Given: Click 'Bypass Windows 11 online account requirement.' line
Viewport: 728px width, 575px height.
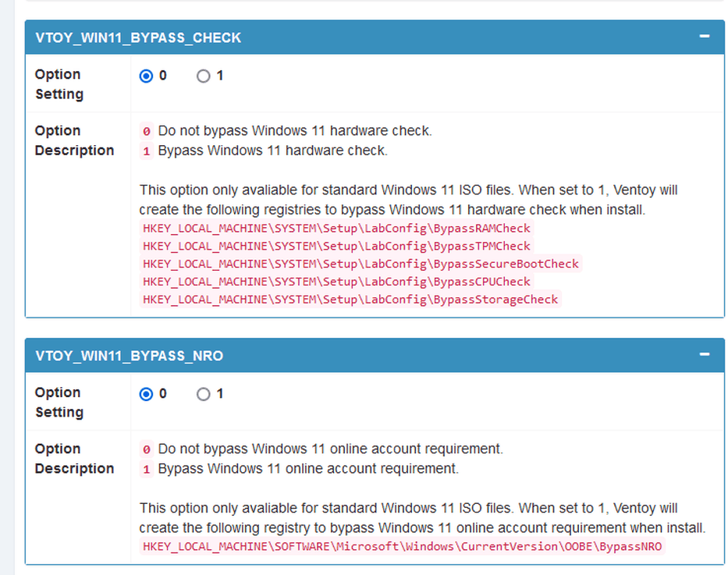Looking at the screenshot, I should [308, 469].
